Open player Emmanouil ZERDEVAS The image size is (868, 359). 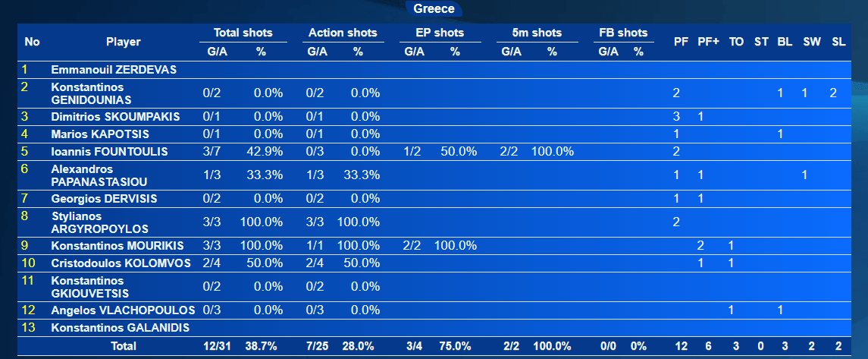click(x=114, y=70)
